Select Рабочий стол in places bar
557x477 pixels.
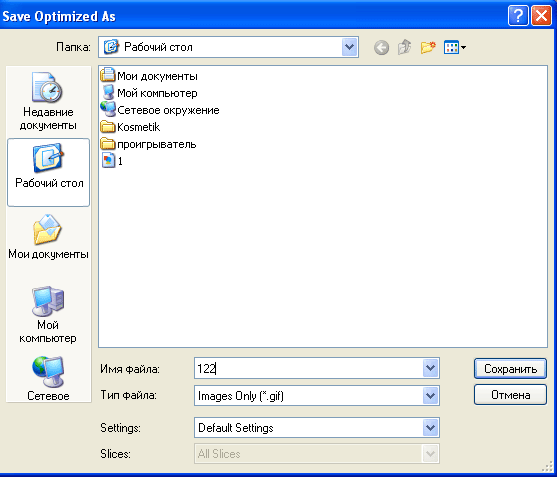[x=48, y=172]
